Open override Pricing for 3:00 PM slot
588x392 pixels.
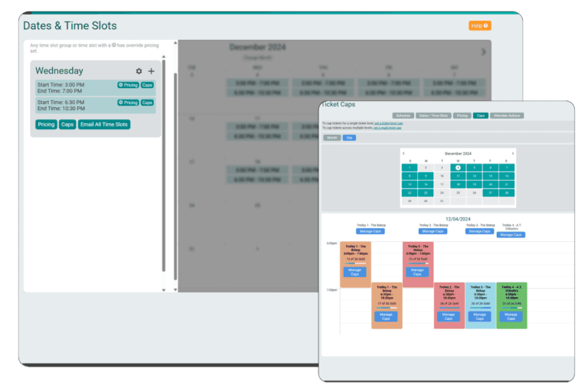coord(128,85)
